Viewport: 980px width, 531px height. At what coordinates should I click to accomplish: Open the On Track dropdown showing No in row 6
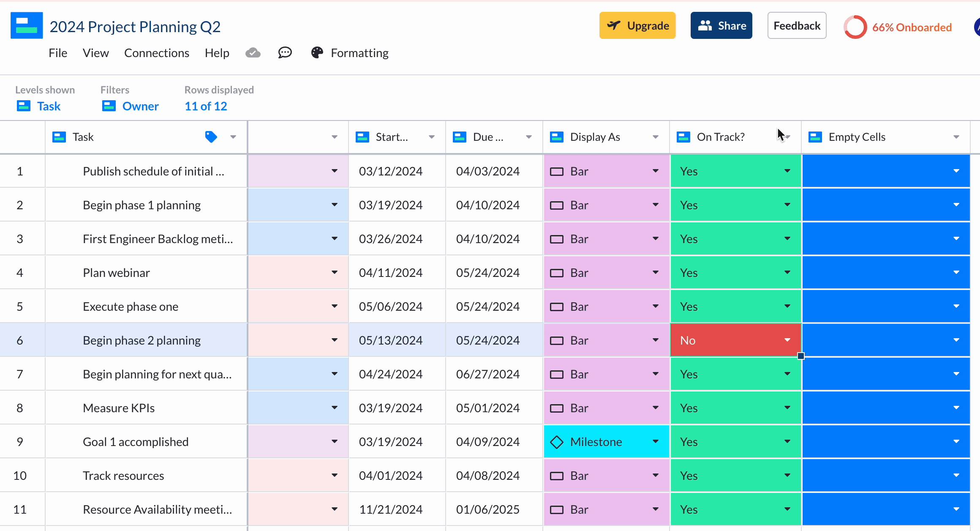(787, 339)
